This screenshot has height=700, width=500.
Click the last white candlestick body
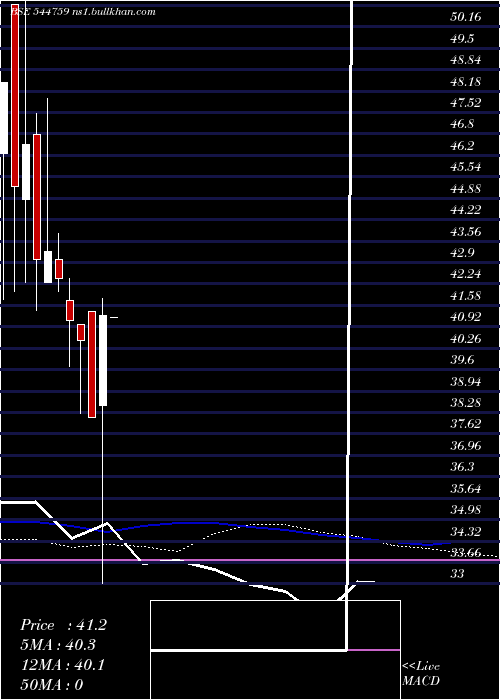pos(103,360)
